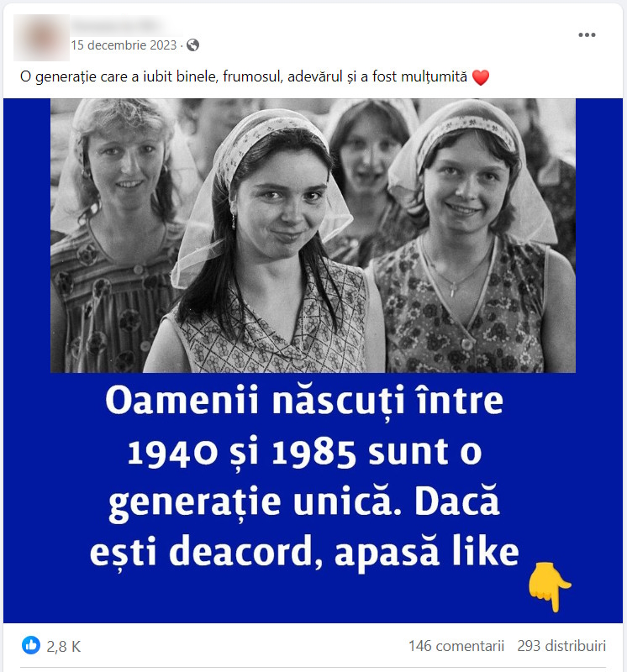Show the 293 distribuiri list
Screen dimensions: 627x672
[x=561, y=646]
